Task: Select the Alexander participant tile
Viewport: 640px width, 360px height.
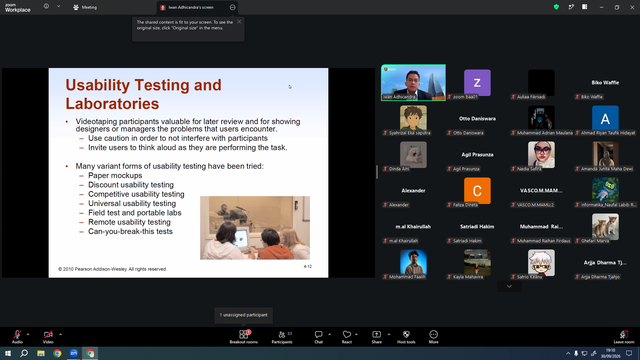Action: pos(413,191)
